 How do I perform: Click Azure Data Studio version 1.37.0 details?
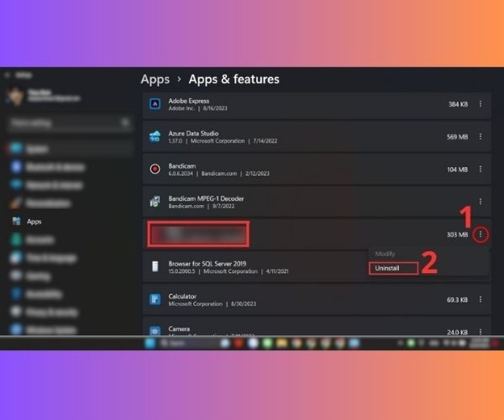223,141
